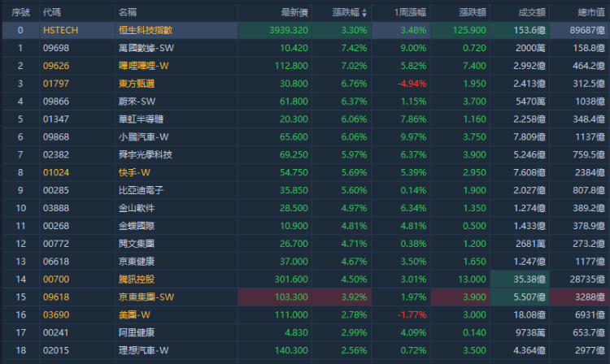Screen dimensions: 610x364
Task: Click the 序號 column header
Action: tap(20, 13)
